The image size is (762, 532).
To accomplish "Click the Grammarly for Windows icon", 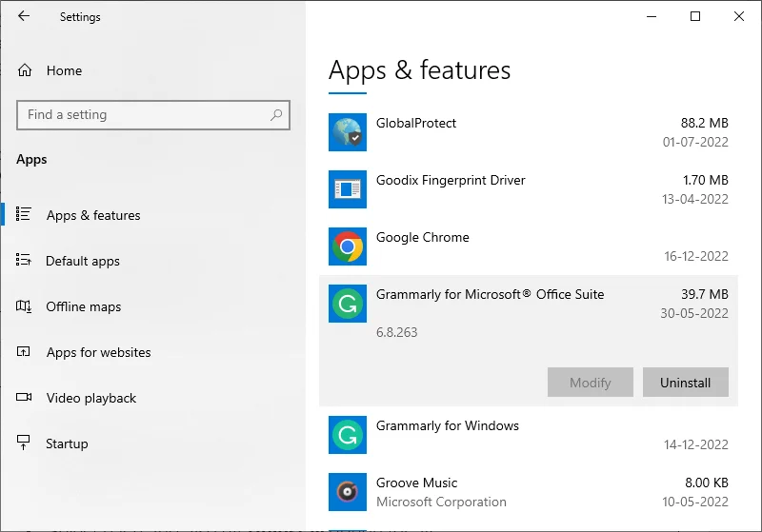I will click(348, 435).
